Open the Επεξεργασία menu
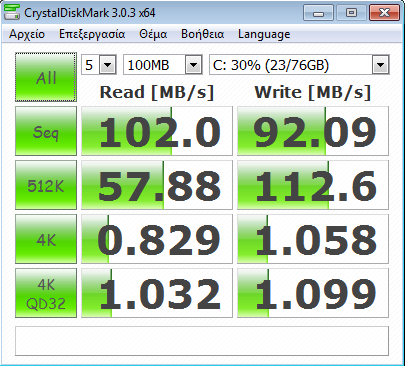The image size is (405, 366). tap(92, 34)
